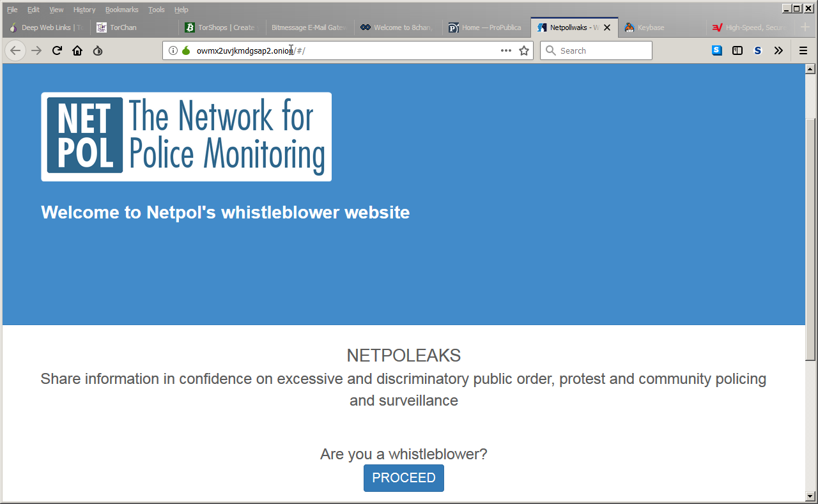Click the vertical scrollbar thumb
The image size is (818, 504).
(810, 239)
